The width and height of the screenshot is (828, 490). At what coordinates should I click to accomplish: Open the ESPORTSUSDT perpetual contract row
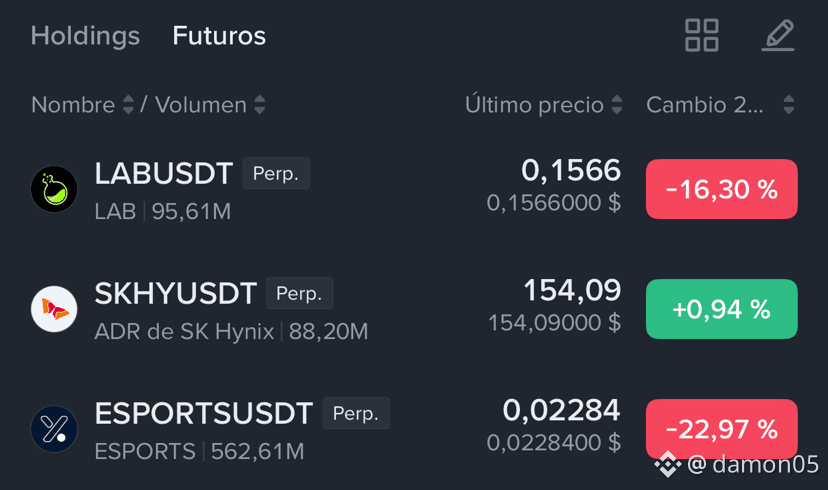point(414,429)
